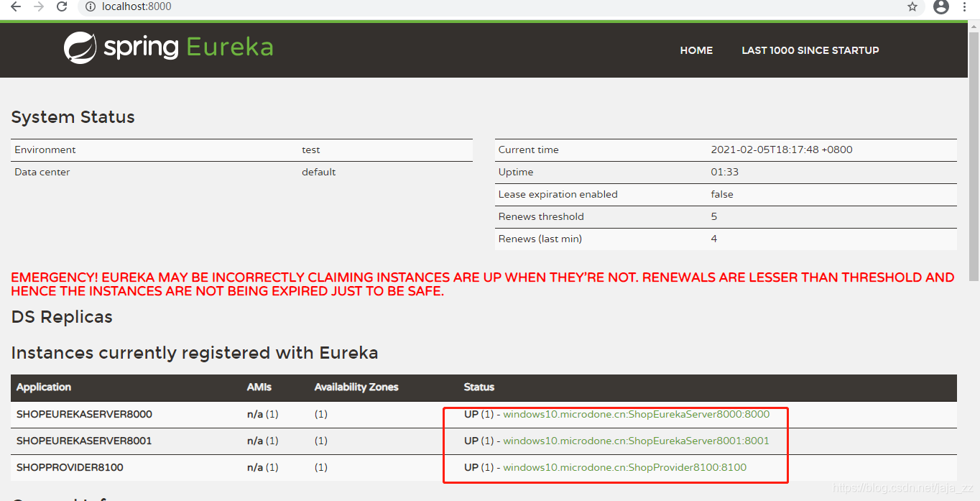The width and height of the screenshot is (980, 501).
Task: Click the browser back arrow
Action: [x=14, y=7]
